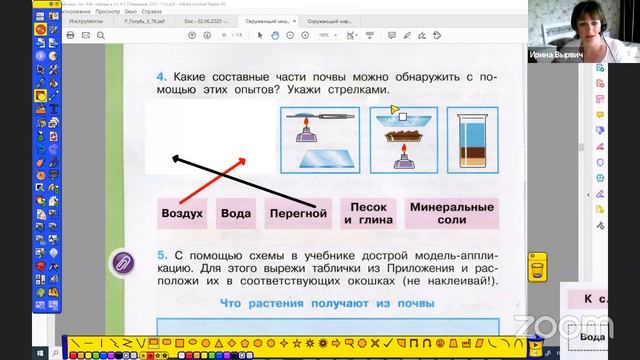Switch to the Doc - 02.06.2020 tab
Screen dimensions: 640x360
pyautogui.click(x=206, y=21)
